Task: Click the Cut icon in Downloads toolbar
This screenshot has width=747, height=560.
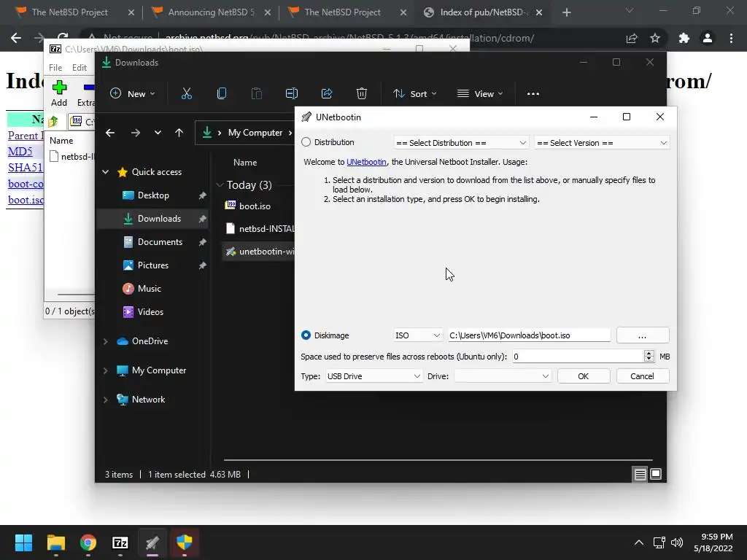Action: tap(187, 94)
